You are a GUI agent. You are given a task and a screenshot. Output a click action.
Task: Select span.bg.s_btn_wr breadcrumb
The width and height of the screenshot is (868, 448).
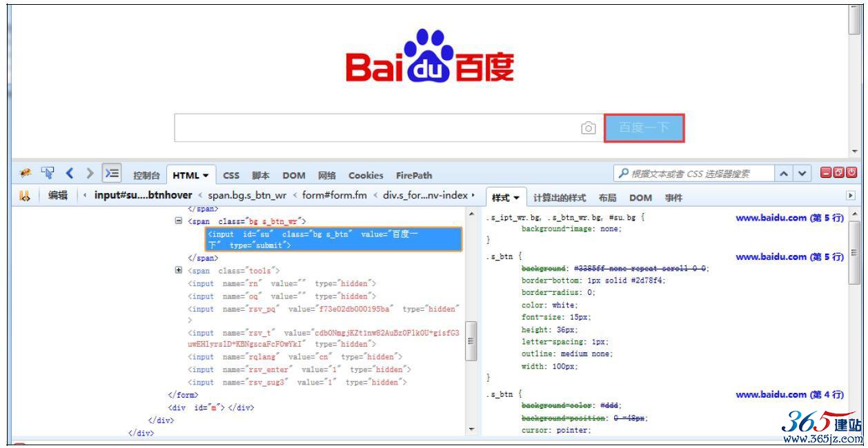click(247, 196)
